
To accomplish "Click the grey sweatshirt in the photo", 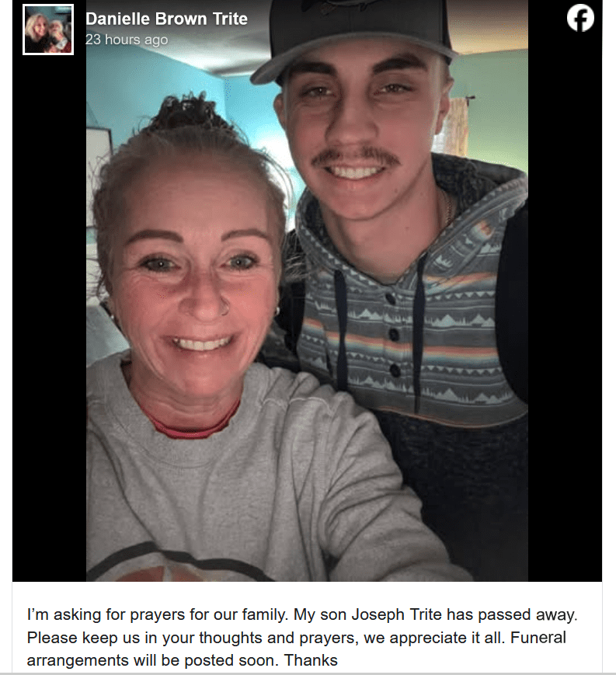I will tap(241, 482).
